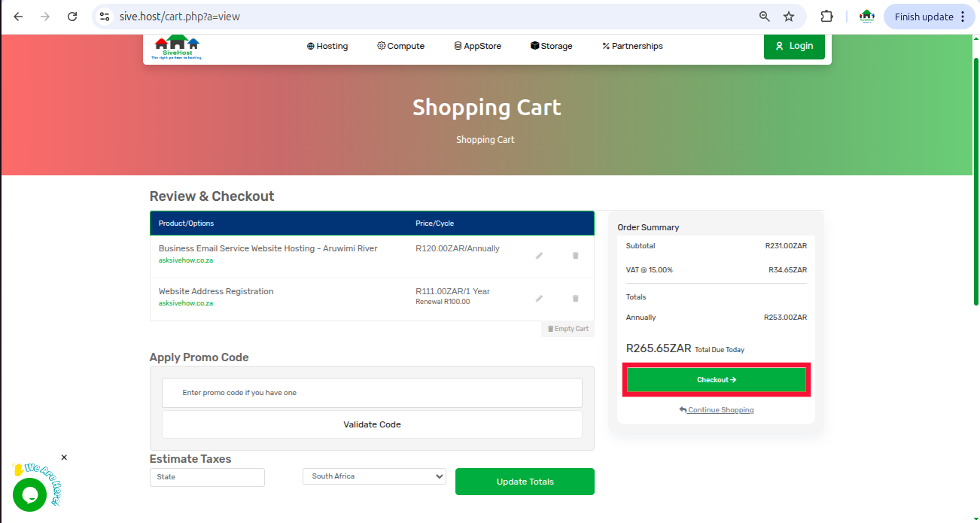This screenshot has height=523, width=980.
Task: Click the VAT @ 15.00% label
Action: [649, 269]
